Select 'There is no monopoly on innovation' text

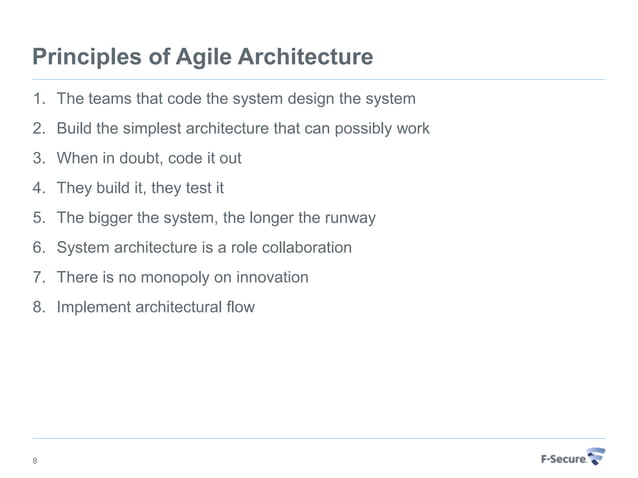tap(182, 277)
